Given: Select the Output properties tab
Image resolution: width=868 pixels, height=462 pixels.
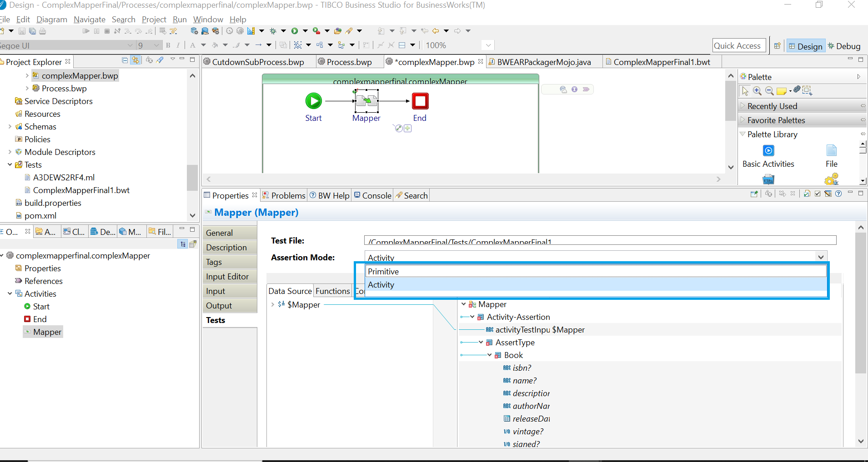Looking at the screenshot, I should tap(230, 305).
